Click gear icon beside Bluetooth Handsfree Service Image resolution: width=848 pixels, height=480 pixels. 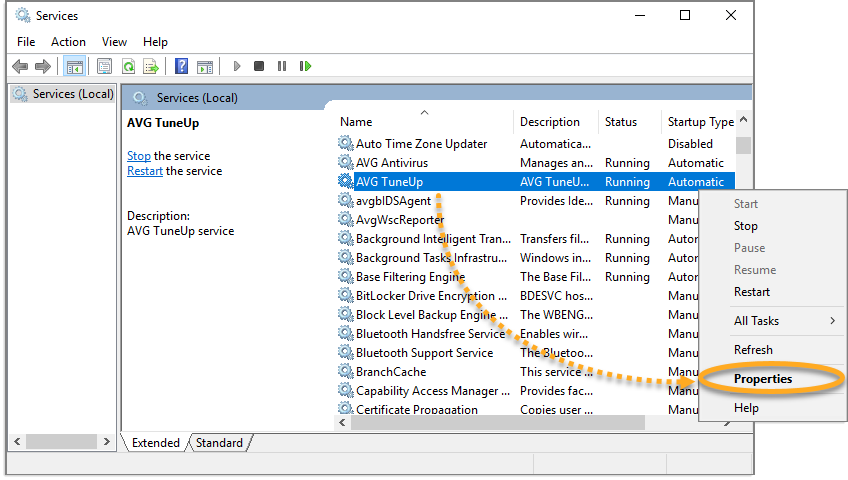346,334
